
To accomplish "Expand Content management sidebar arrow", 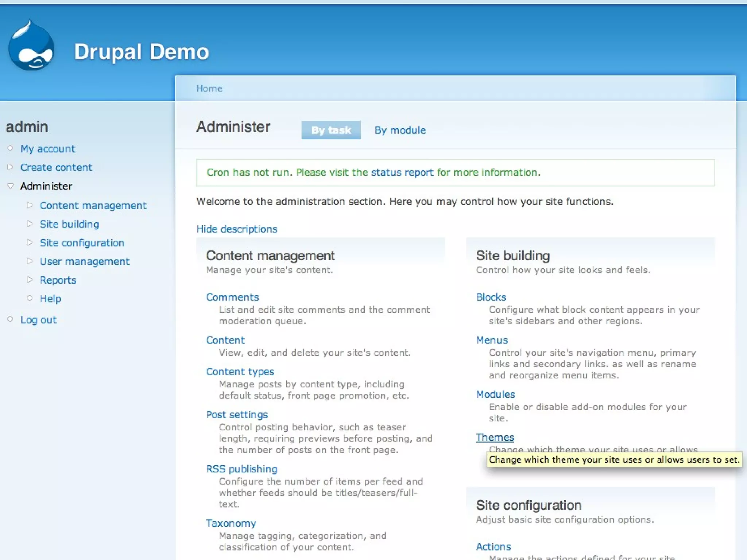I will (30, 205).
